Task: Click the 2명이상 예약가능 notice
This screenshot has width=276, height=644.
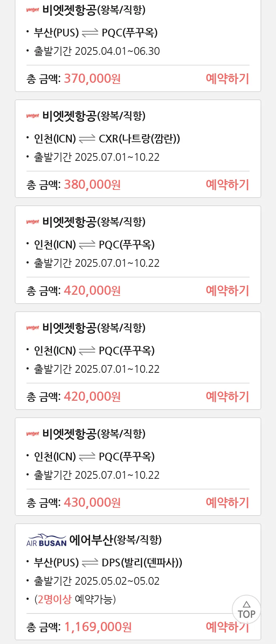Action: pos(75,599)
